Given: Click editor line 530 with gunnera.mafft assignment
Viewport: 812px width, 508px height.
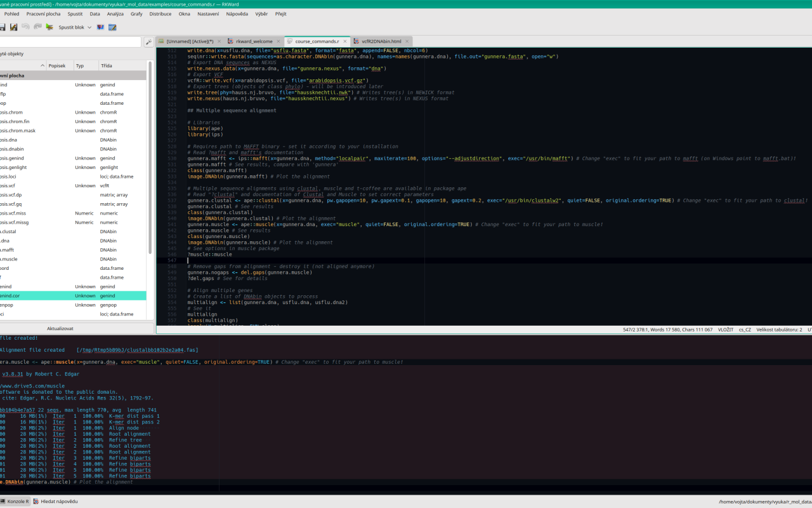Looking at the screenshot, I should point(492,158).
